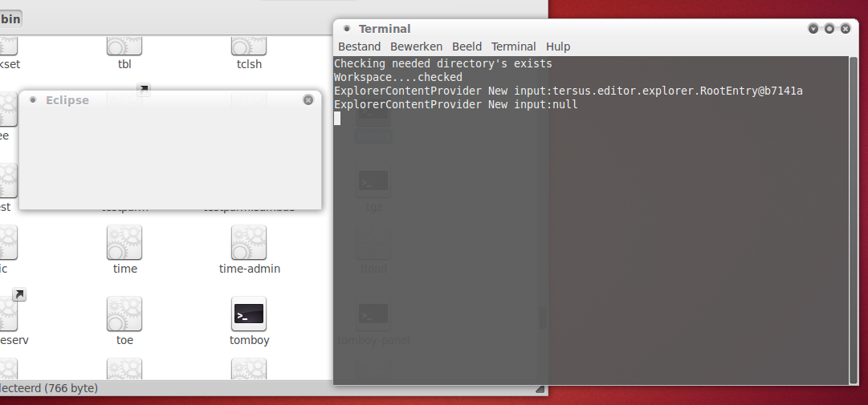Screen dimensions: 868x405
Task: Select the tbl file label
Action: pyautogui.click(x=124, y=64)
